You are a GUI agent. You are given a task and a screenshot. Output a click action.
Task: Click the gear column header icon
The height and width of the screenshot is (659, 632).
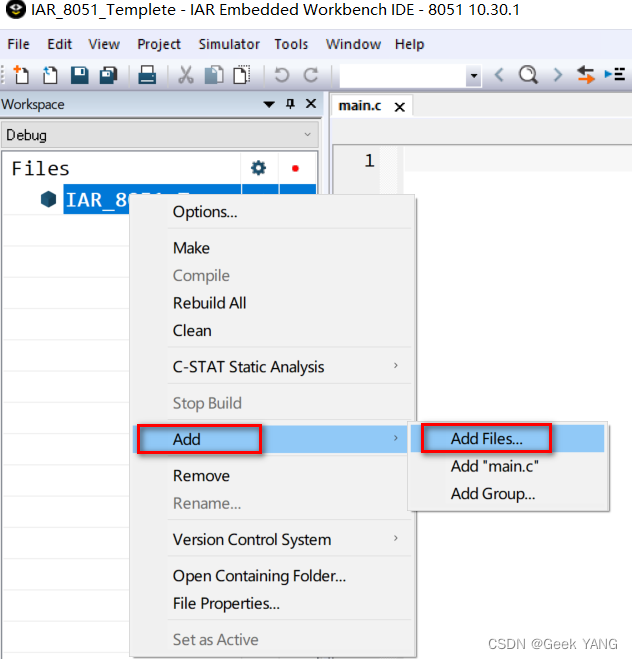click(258, 168)
